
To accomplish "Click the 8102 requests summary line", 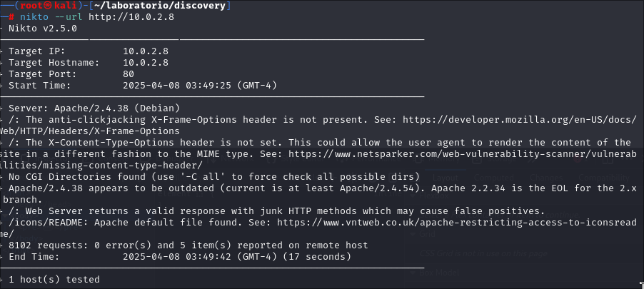I will 188,245.
